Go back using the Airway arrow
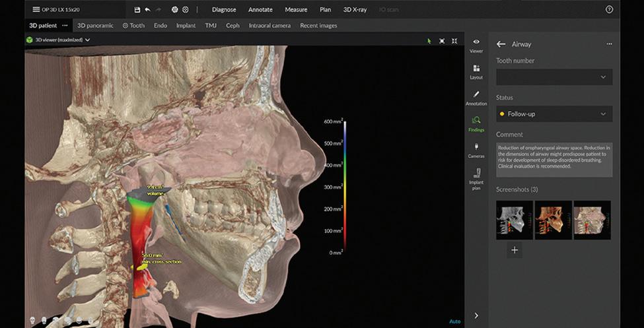644x328 pixels. coord(501,44)
